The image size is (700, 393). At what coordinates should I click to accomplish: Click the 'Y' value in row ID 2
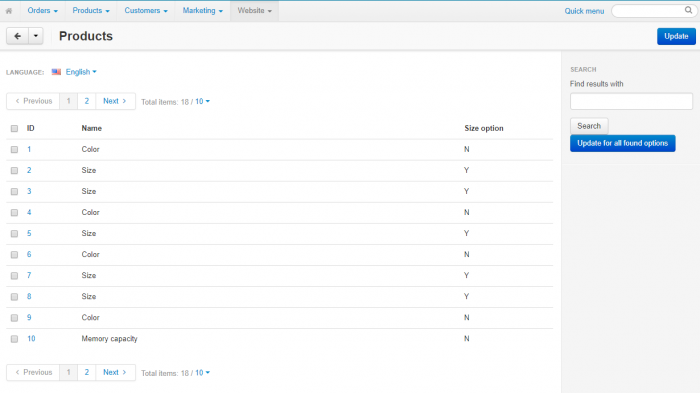pyautogui.click(x=466, y=170)
